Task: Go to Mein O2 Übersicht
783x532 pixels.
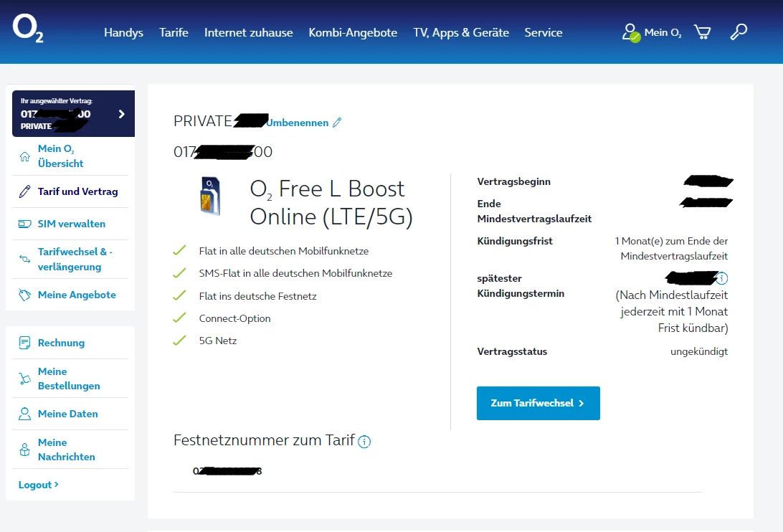Action: click(x=60, y=156)
